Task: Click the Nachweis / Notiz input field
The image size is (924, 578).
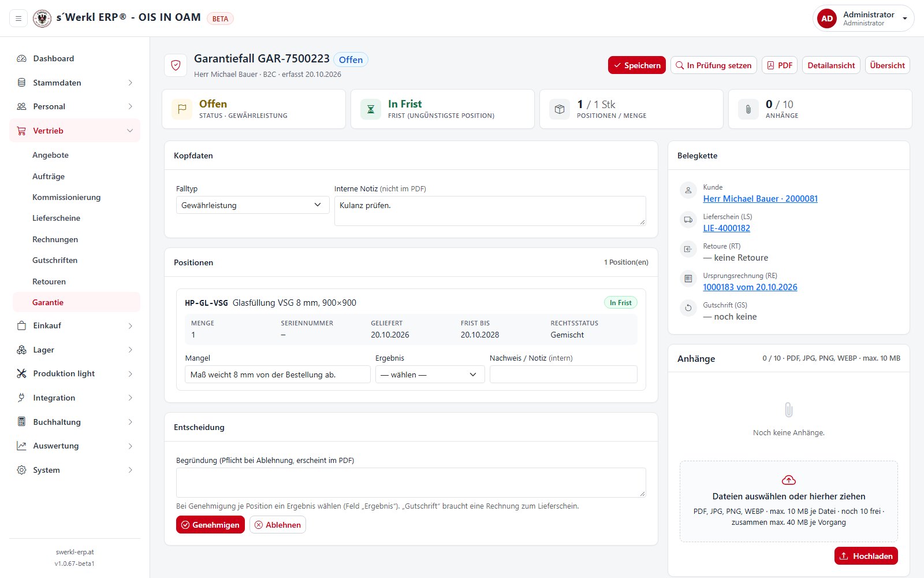Action: coord(564,375)
